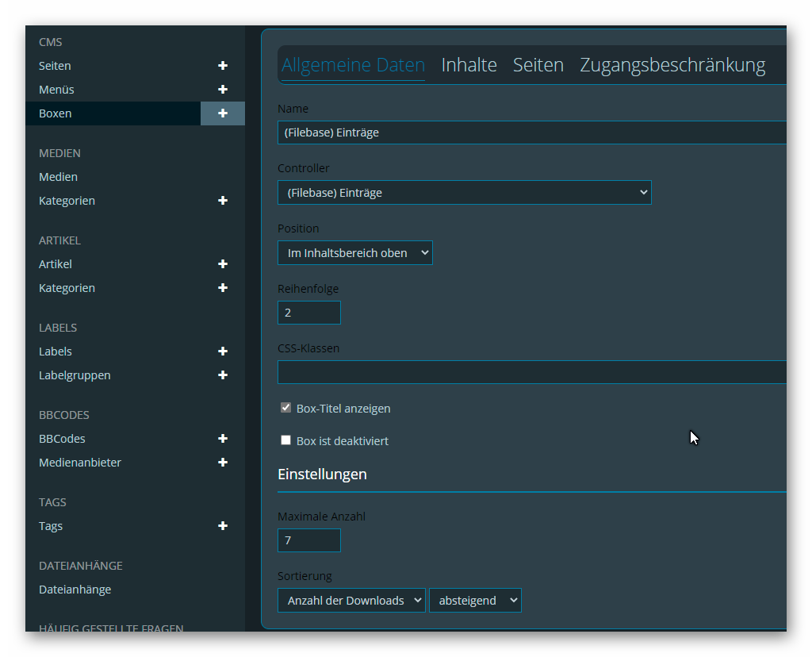812x657 pixels.
Task: Click the plus icon beside Boxen
Action: (x=223, y=113)
